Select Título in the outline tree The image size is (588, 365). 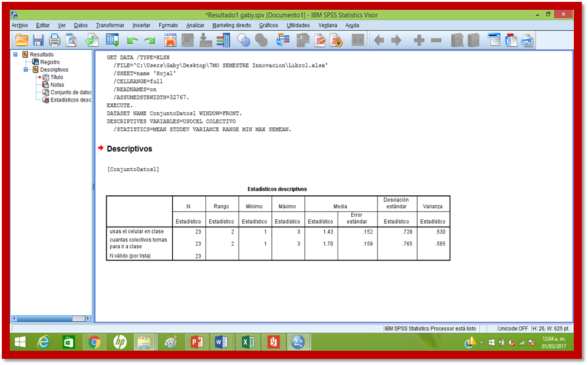point(57,77)
